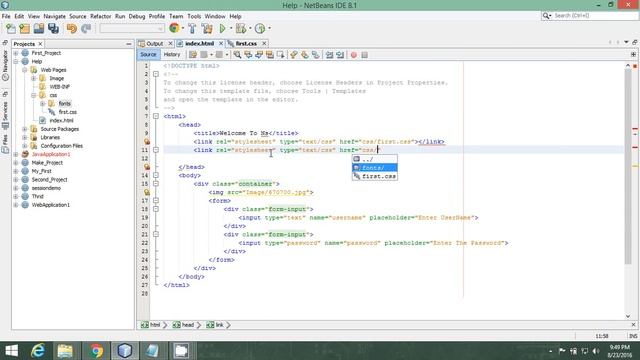Viewport: 640px width, 360px height.
Task: Click the Build Project hammer icon
Action: tap(192, 29)
